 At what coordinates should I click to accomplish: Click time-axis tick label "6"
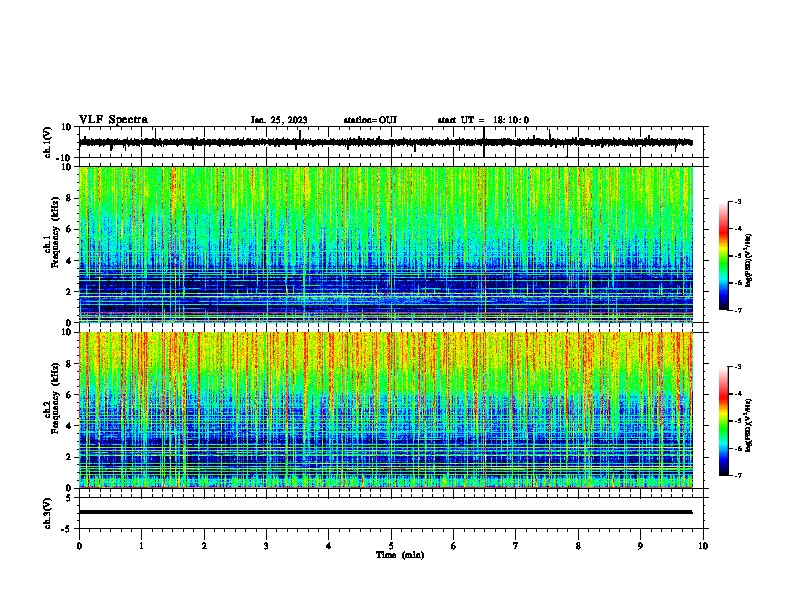coord(454,546)
